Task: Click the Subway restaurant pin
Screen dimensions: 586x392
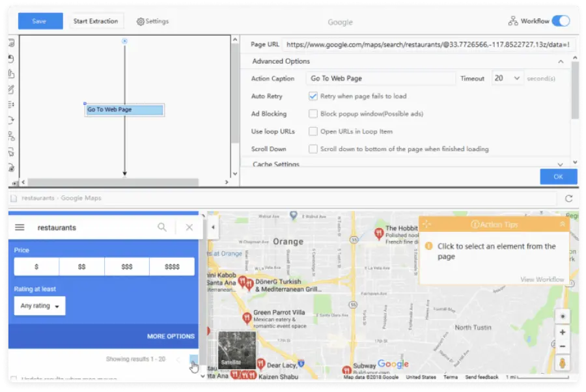Action: 346,370
